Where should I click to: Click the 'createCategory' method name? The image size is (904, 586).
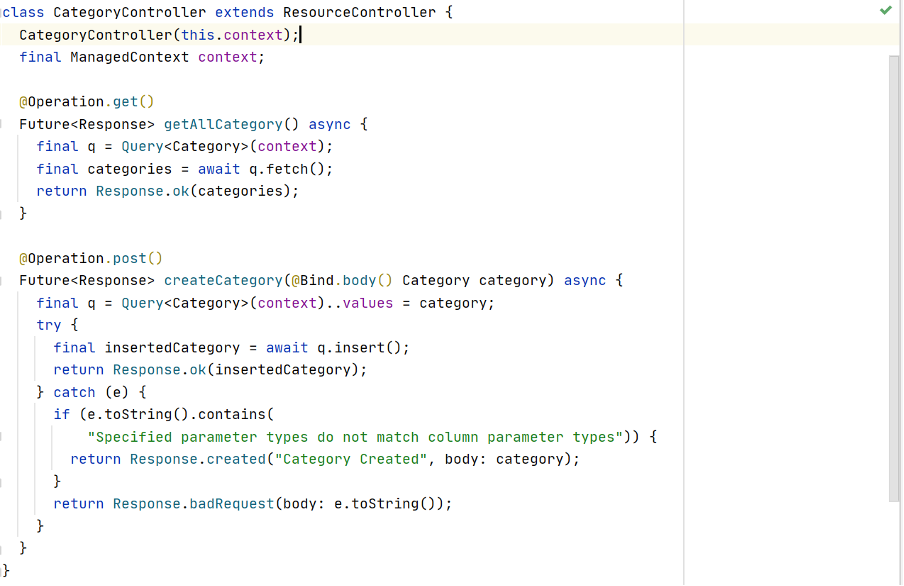pyautogui.click(x=223, y=280)
